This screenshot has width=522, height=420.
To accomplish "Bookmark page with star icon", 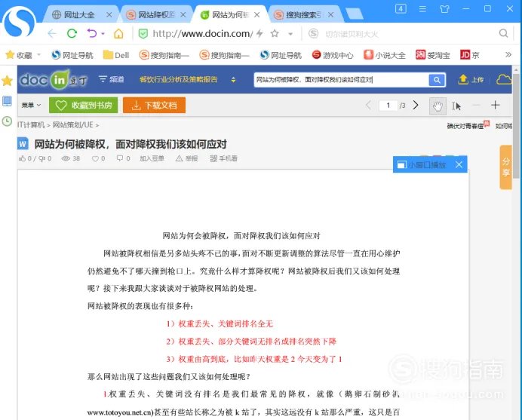I will click(x=275, y=33).
